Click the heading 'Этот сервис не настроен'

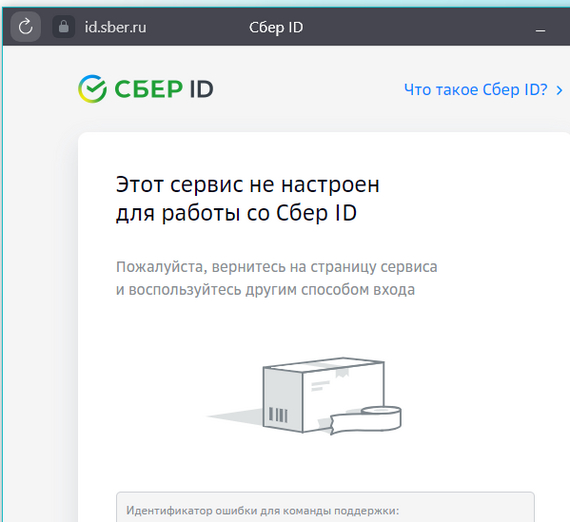248,184
